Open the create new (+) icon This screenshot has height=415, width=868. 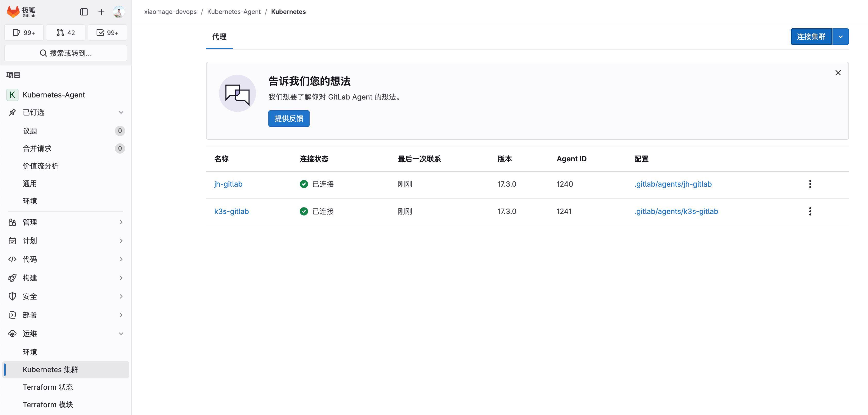click(101, 12)
